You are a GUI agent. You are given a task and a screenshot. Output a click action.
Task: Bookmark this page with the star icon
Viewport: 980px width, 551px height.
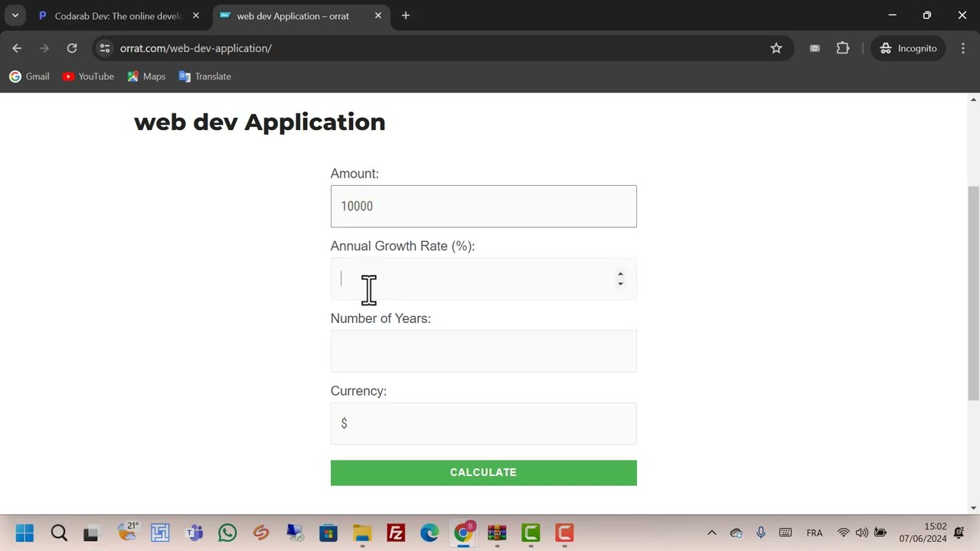pos(776,48)
